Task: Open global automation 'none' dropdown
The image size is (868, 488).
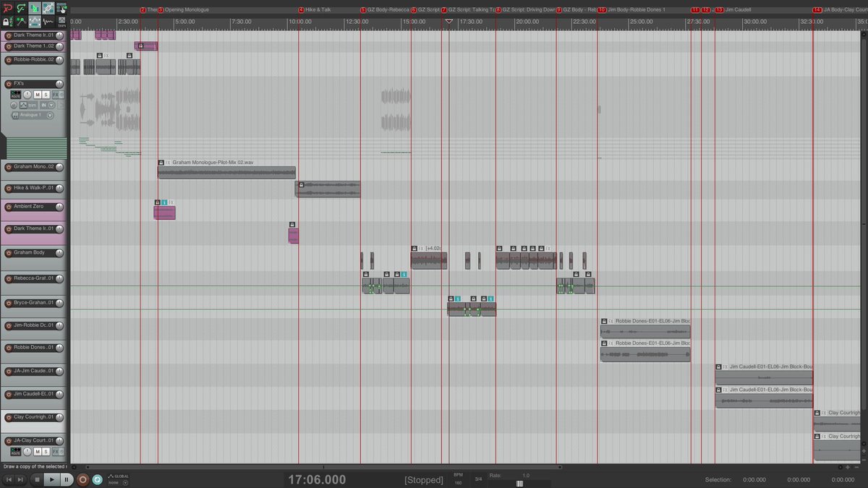Action: pos(125,482)
